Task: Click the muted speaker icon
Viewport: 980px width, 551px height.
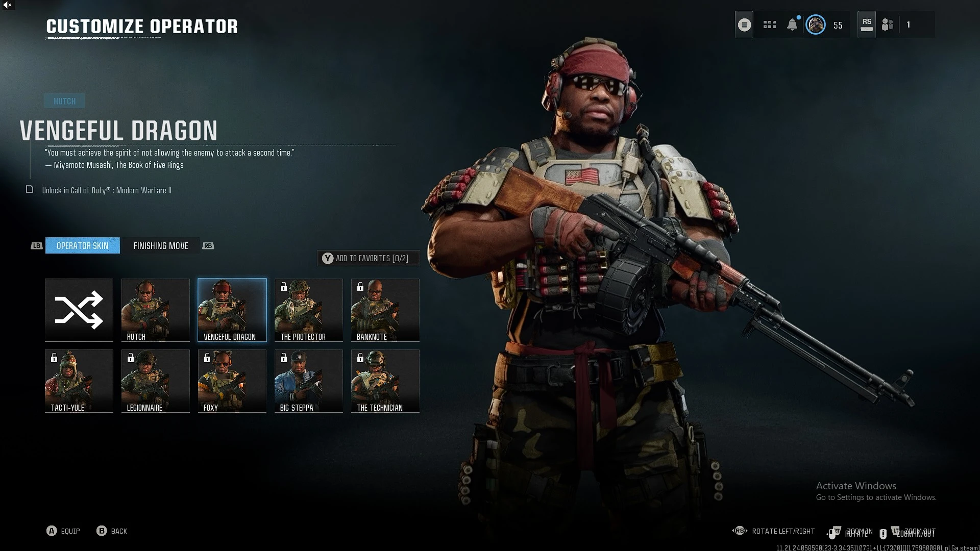Action: click(x=7, y=5)
